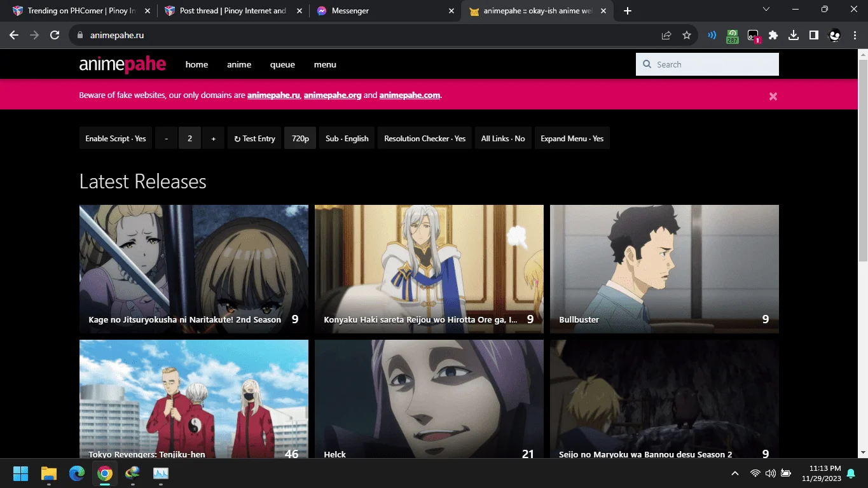Go back using the browser back arrow

tap(14, 36)
